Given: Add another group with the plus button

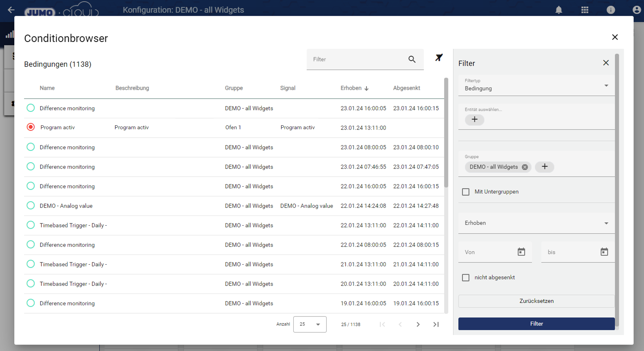Looking at the screenshot, I should (x=544, y=167).
